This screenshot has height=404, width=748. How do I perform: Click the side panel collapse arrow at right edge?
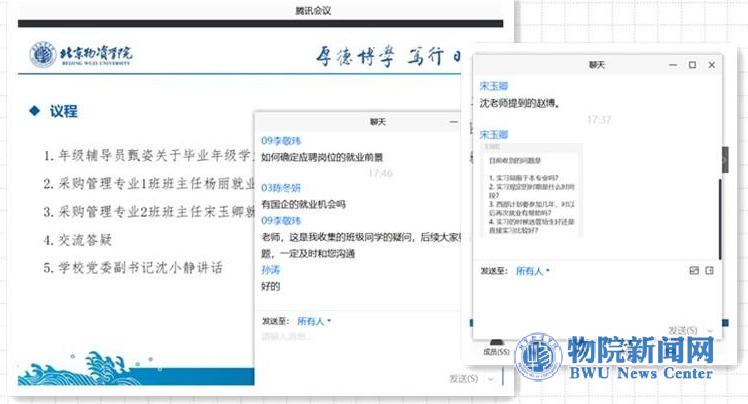(x=725, y=160)
